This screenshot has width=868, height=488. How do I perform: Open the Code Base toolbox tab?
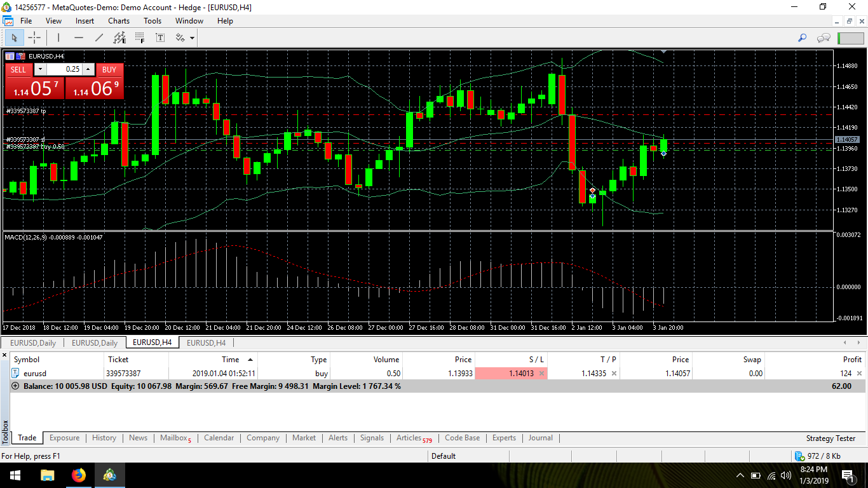tap(463, 438)
